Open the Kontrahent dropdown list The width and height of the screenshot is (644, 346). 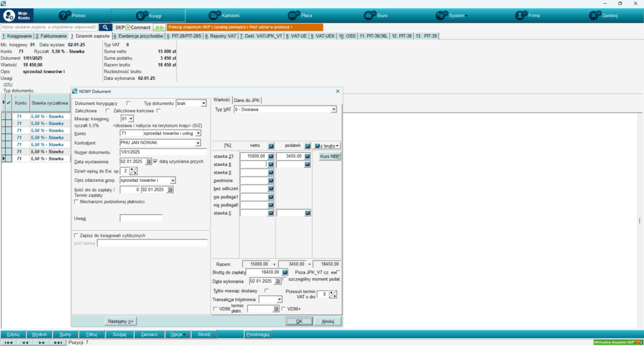tap(197, 143)
